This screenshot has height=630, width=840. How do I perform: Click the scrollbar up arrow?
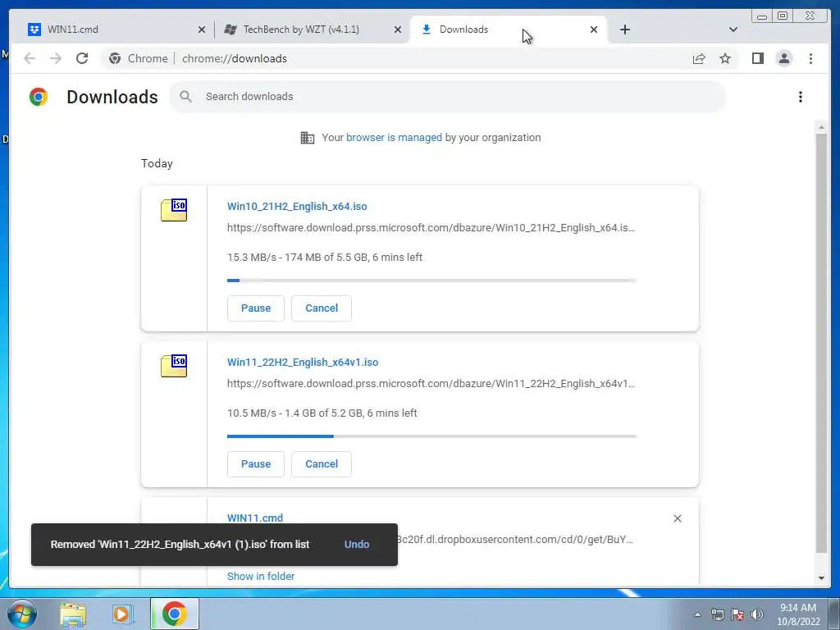pyautogui.click(x=821, y=127)
